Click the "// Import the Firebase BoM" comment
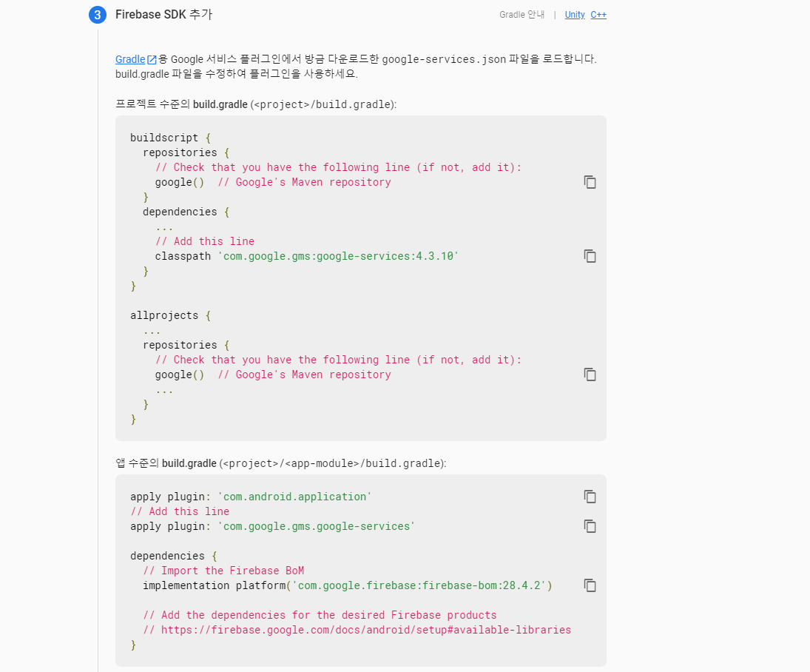Image resolution: width=810 pixels, height=672 pixels. click(x=223, y=570)
